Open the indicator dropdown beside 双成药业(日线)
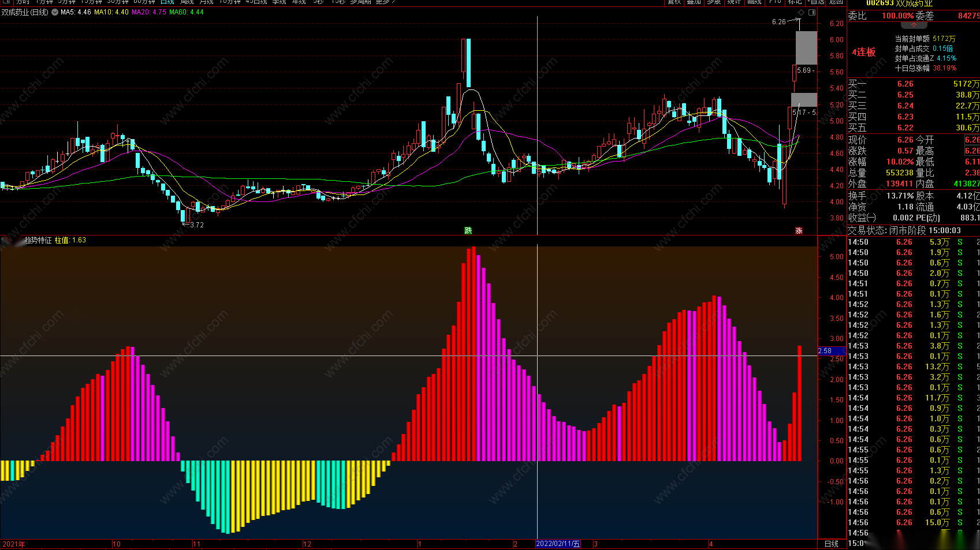This screenshot has height=550, width=980. click(55, 12)
